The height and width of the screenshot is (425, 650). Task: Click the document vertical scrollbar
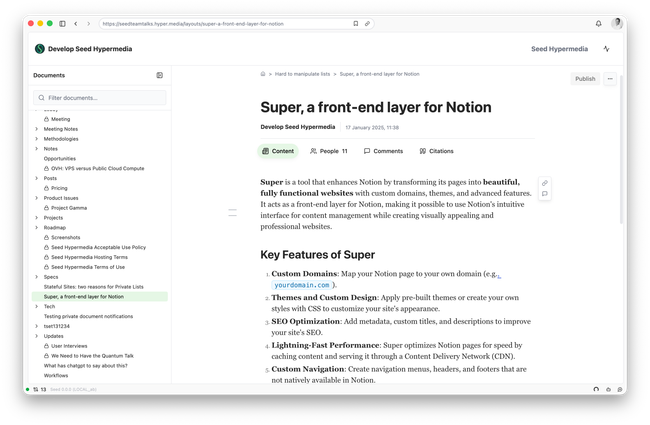621,151
